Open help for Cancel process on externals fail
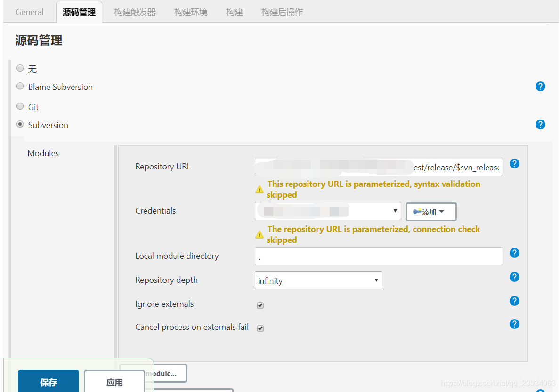 point(514,324)
